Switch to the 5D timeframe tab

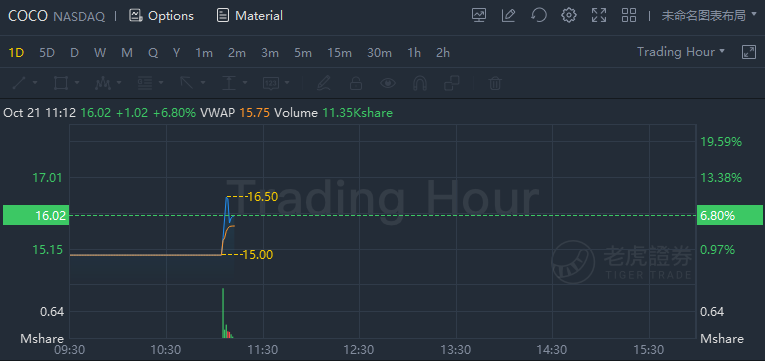pyautogui.click(x=47, y=53)
